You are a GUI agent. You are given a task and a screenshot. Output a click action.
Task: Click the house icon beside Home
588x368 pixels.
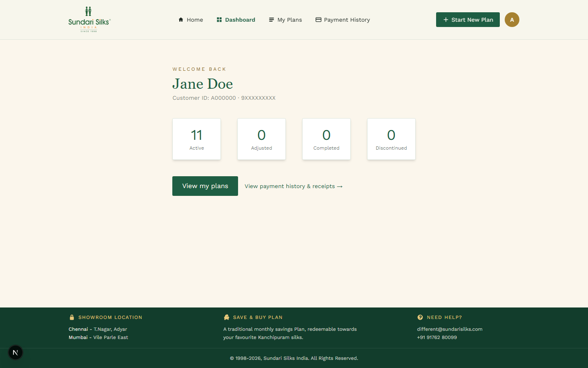[181, 20]
